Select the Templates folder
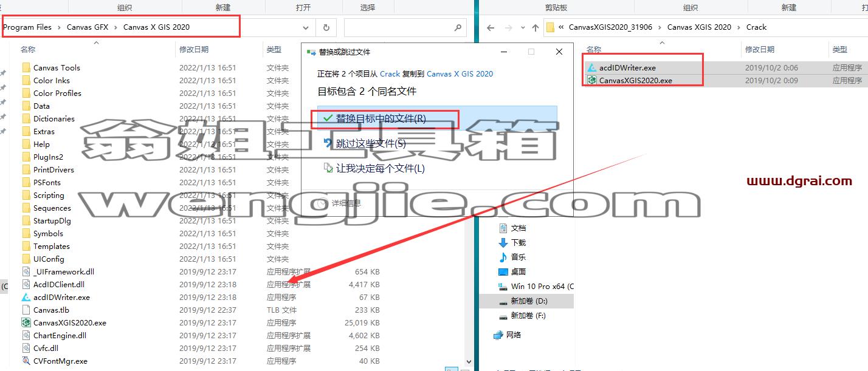Screen dimensions: 868x371 pyautogui.click(x=52, y=246)
